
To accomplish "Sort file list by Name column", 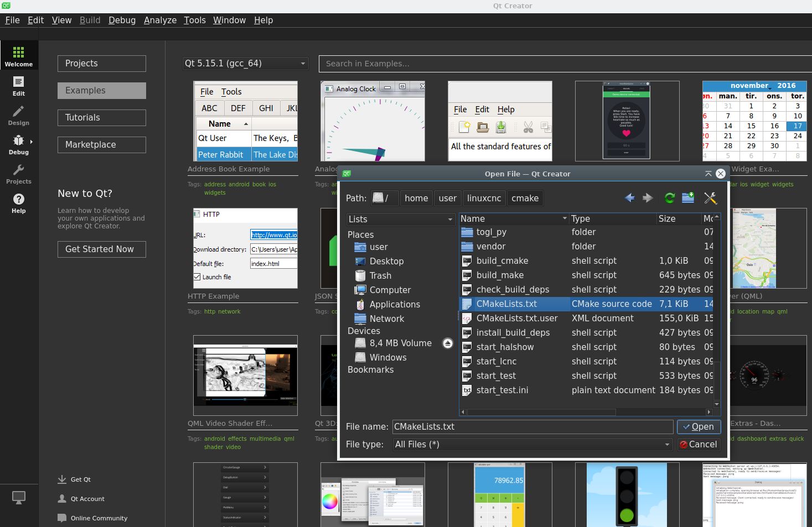I will [x=514, y=219].
